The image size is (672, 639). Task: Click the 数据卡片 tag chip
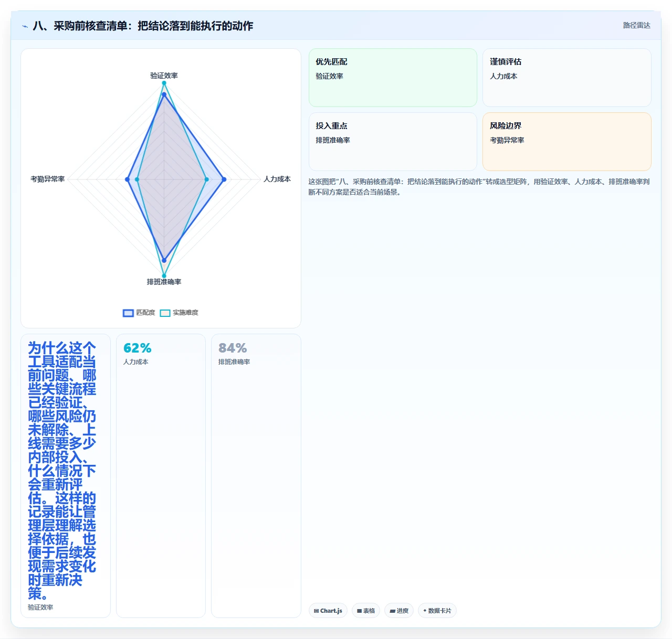(x=437, y=611)
